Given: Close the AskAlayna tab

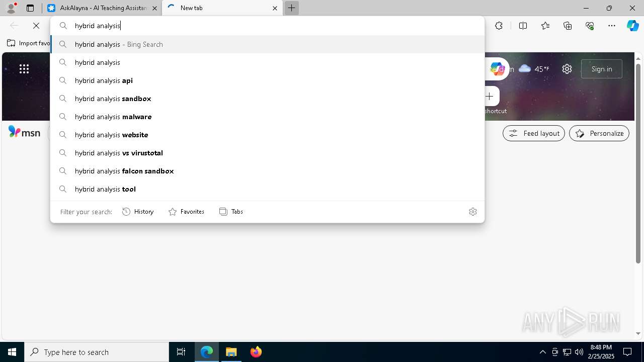Looking at the screenshot, I should 154,8.
